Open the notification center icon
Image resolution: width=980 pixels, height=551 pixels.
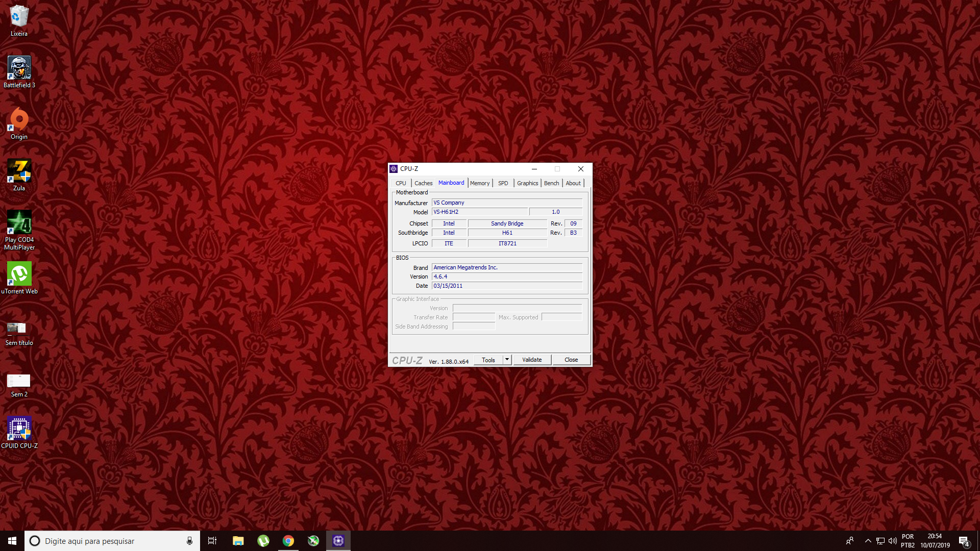pyautogui.click(x=964, y=541)
